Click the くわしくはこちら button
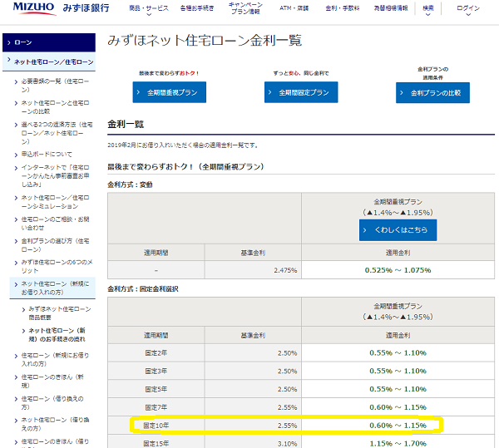 point(398,230)
